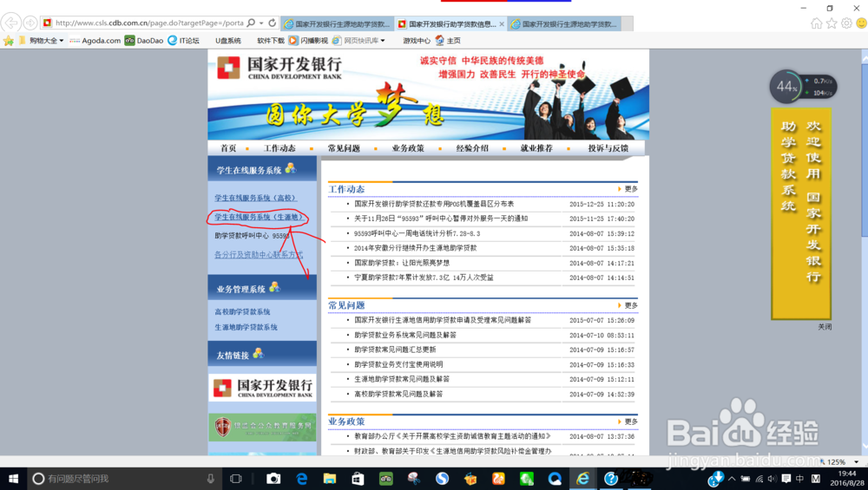The image size is (868, 490).
Task: Open the Favorites star icon at top right
Action: point(832,23)
